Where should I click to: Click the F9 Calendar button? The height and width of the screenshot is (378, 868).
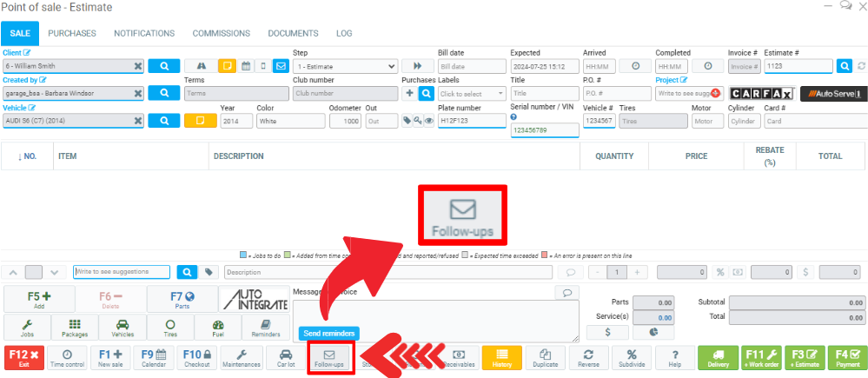(x=154, y=358)
